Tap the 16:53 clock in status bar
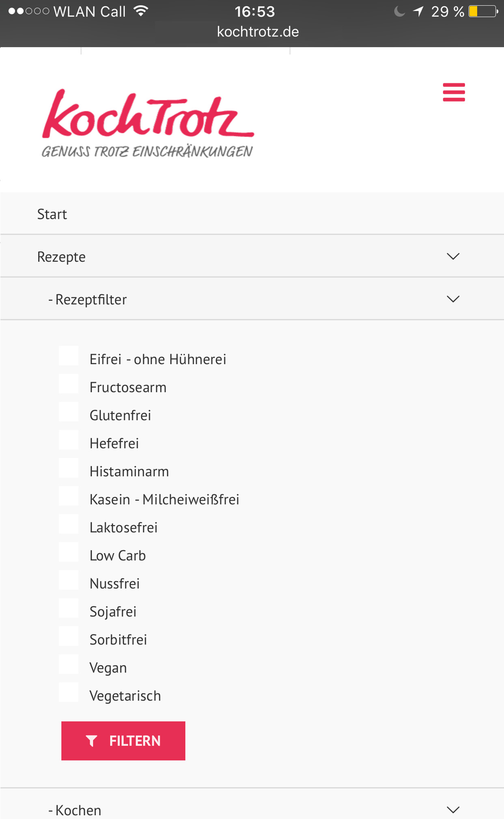This screenshot has width=504, height=819. pos(255,11)
